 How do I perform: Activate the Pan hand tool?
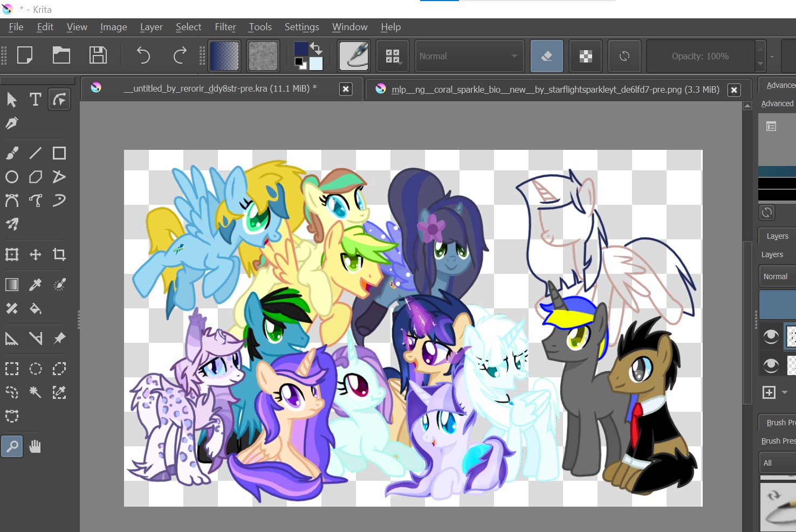(x=36, y=446)
